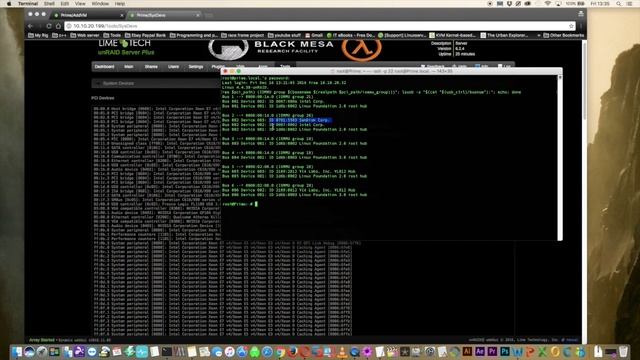This screenshot has height=360, width=640.
Task: Open the Window menu
Action: [100, 4]
